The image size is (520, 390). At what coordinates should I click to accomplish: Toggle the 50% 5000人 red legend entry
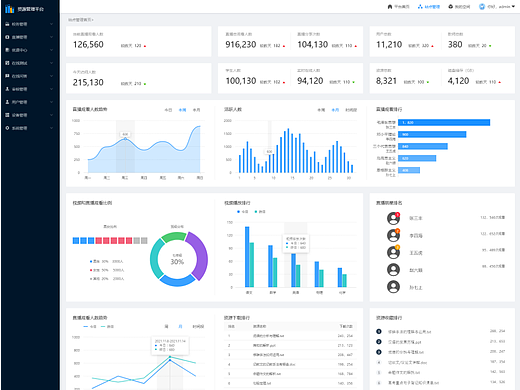[x=107, y=270]
